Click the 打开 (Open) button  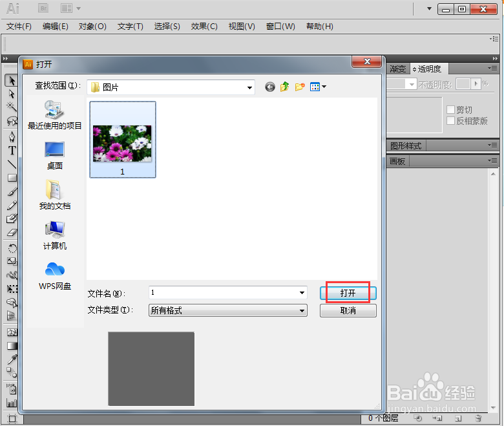pyautogui.click(x=348, y=293)
